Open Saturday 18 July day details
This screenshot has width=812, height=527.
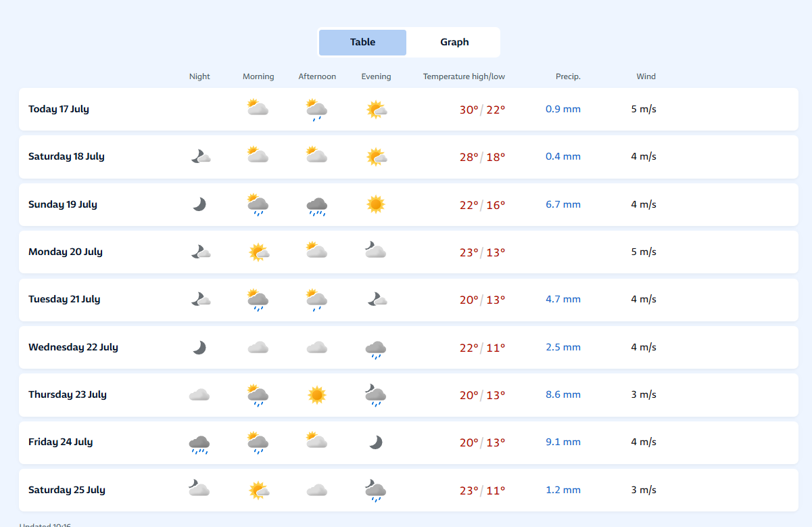pos(408,156)
